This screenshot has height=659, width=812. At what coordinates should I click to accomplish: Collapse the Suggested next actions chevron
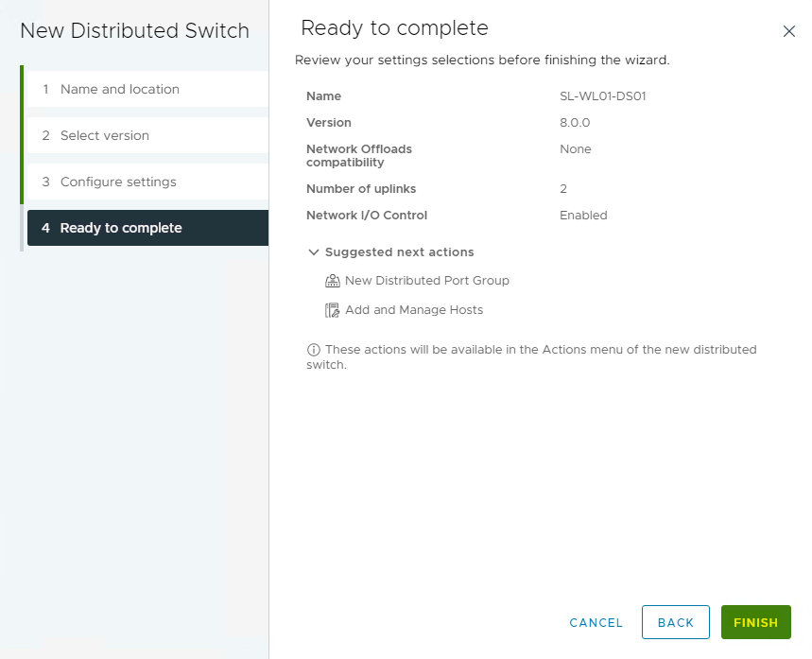(x=313, y=252)
